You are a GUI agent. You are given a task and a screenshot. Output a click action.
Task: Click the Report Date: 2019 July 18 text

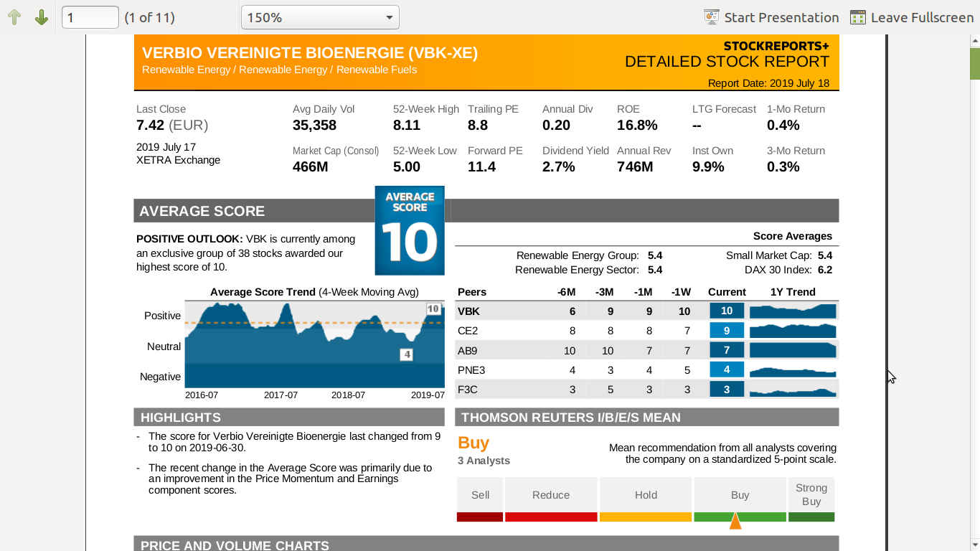click(x=768, y=83)
